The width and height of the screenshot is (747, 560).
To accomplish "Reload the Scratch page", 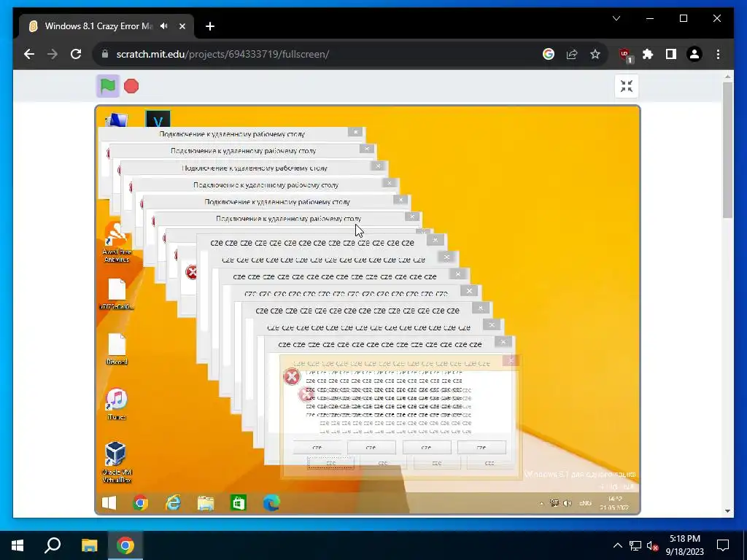I will [76, 54].
